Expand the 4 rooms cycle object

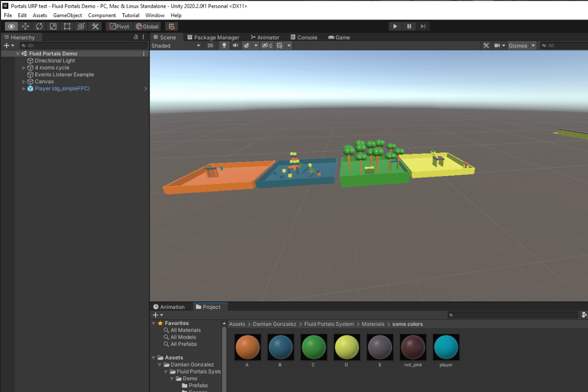(x=24, y=68)
